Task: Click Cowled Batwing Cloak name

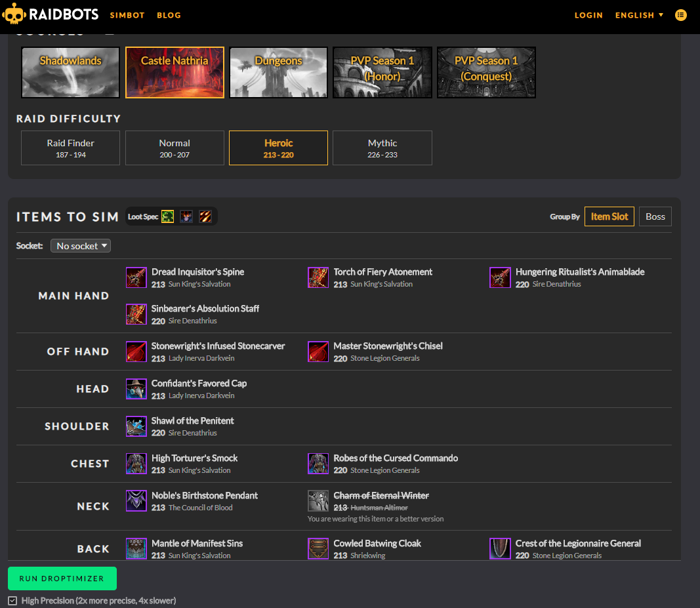Action: (x=377, y=543)
